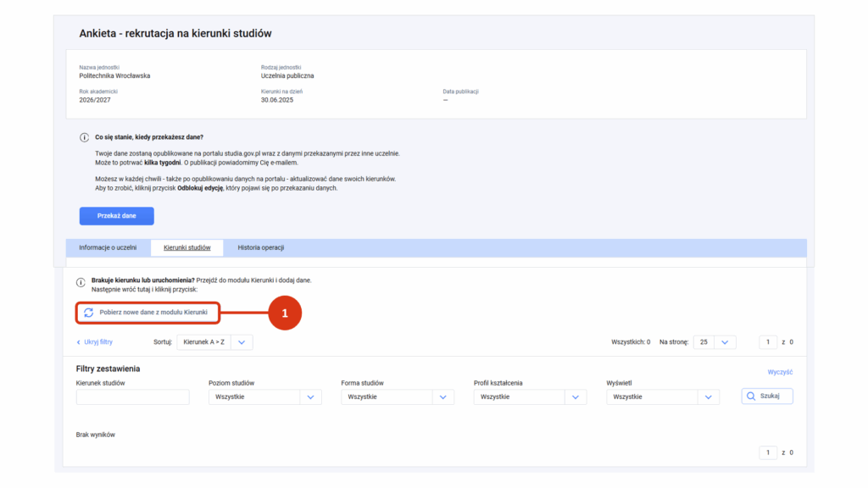Click the bottom page number field
The height and width of the screenshot is (488, 868).
[767, 452]
